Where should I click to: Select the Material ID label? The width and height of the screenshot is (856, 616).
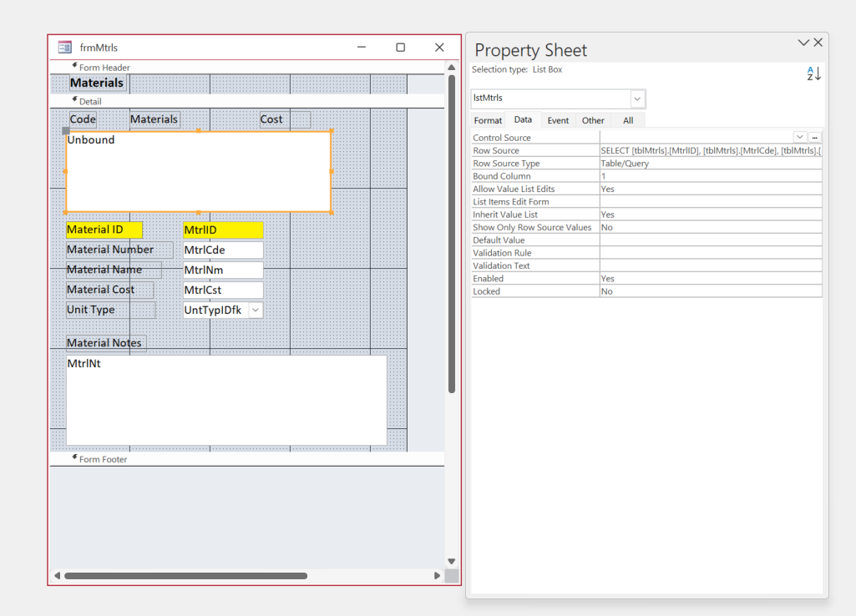(x=104, y=230)
